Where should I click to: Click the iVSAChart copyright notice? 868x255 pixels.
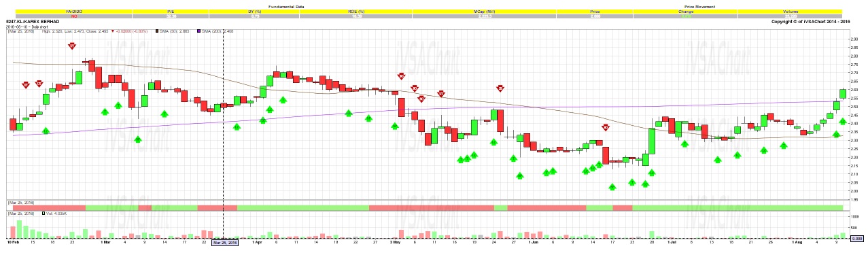point(811,22)
